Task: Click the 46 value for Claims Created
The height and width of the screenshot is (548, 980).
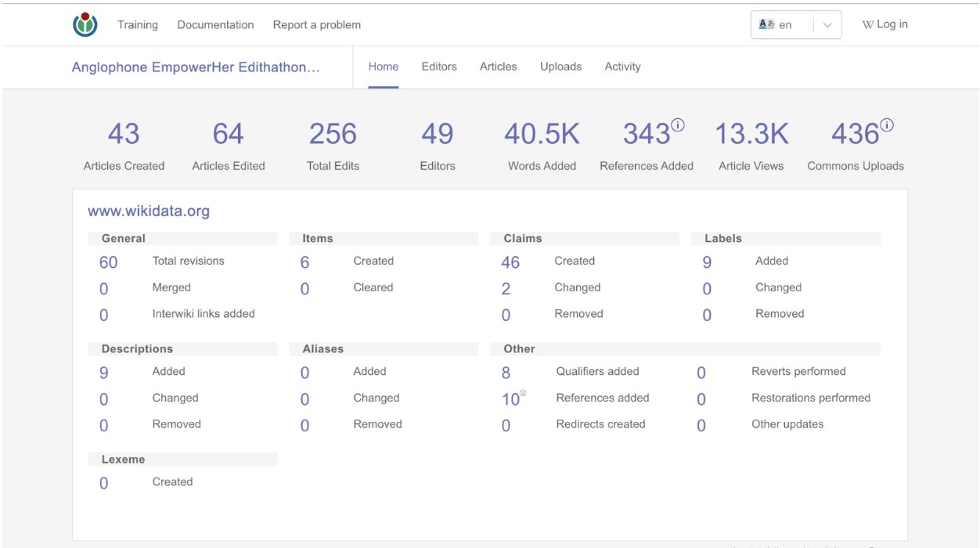Action: tap(510, 262)
